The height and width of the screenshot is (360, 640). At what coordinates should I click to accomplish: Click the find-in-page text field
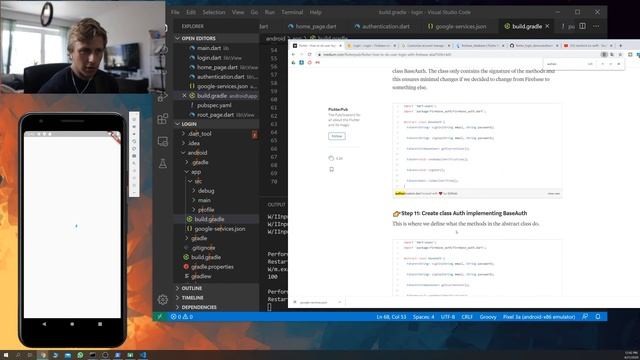pos(565,64)
